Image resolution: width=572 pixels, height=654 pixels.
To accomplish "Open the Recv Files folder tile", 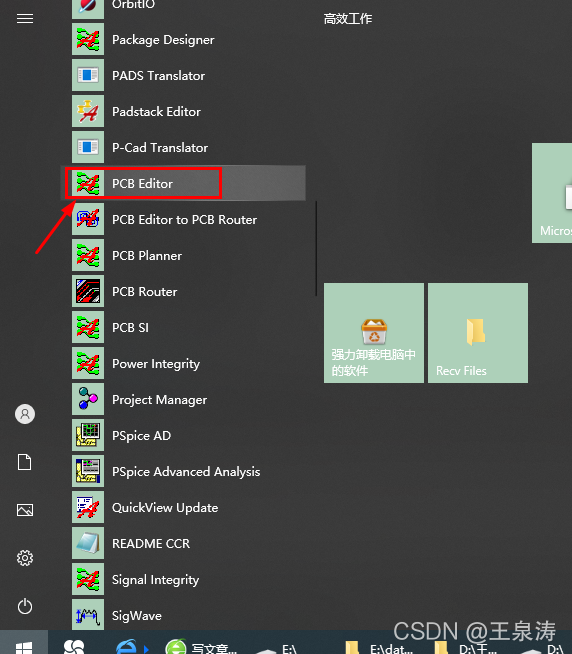I will click(x=478, y=333).
